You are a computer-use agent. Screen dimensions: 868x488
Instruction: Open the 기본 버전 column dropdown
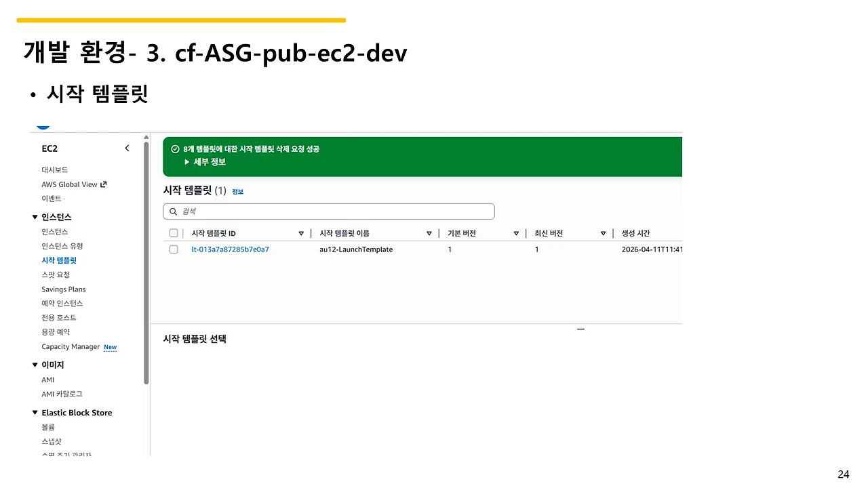pos(516,232)
